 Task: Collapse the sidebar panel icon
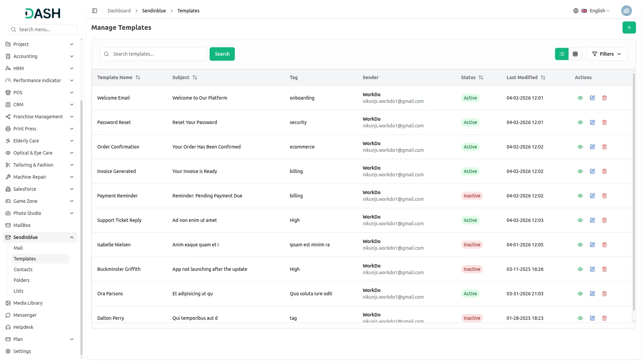click(x=95, y=11)
